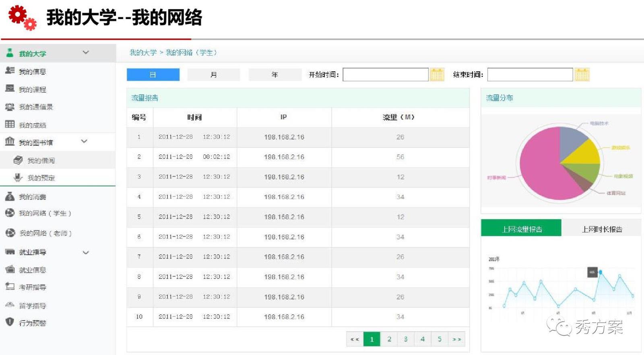Switch to the 上网流量报告 tab
The image size is (644, 355).
coord(521,228)
